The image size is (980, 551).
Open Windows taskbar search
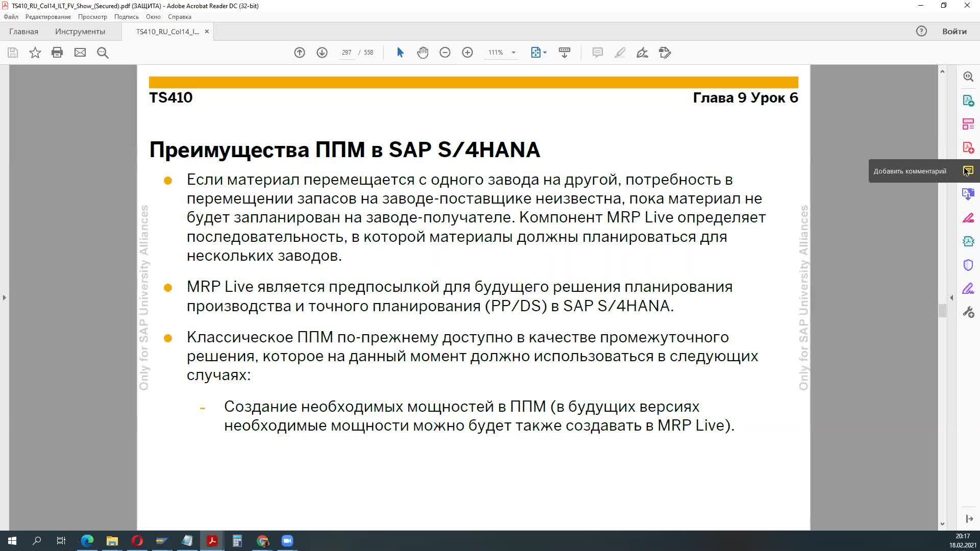(x=37, y=541)
